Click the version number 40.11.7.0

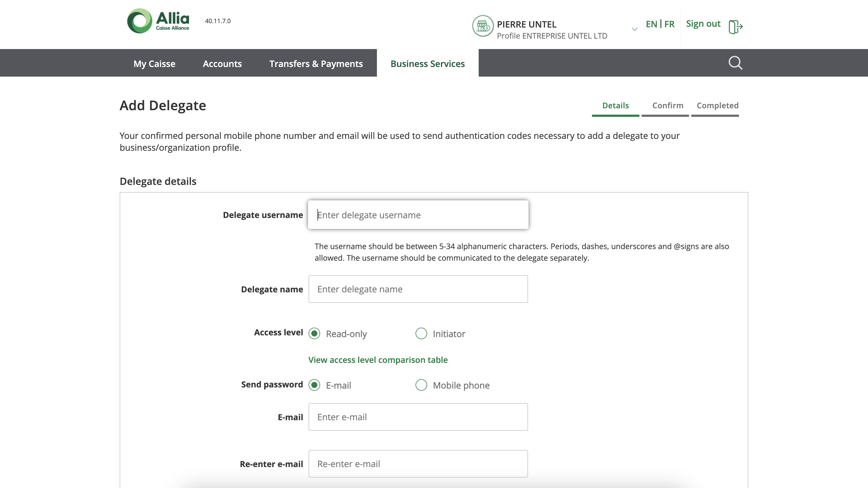pyautogui.click(x=218, y=21)
